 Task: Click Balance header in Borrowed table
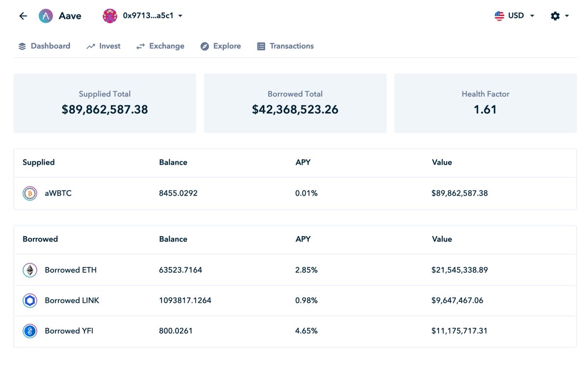173,239
